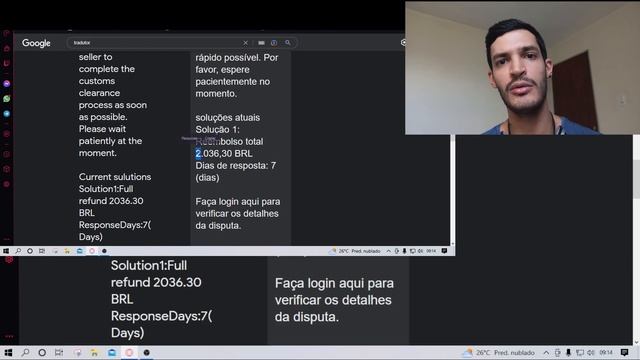This screenshot has height=360, width=640.
Task: Click microphone tray icon in main taskbar
Action: pos(569,353)
